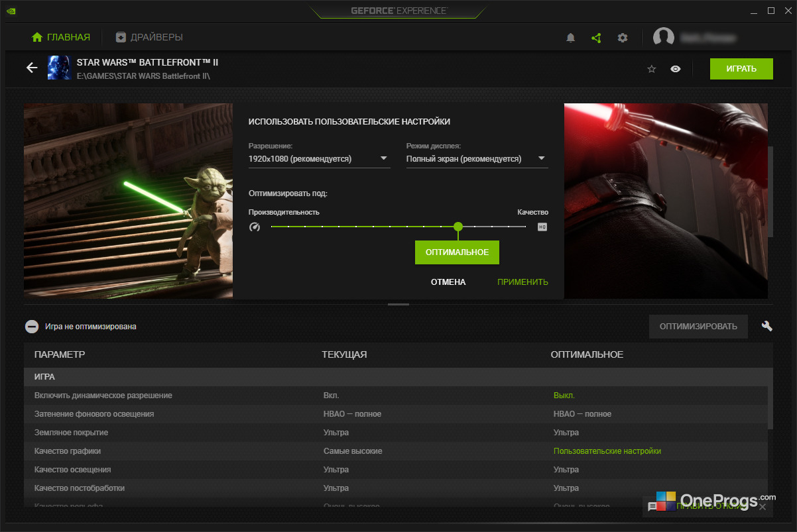Open the settings gear

coord(622,38)
